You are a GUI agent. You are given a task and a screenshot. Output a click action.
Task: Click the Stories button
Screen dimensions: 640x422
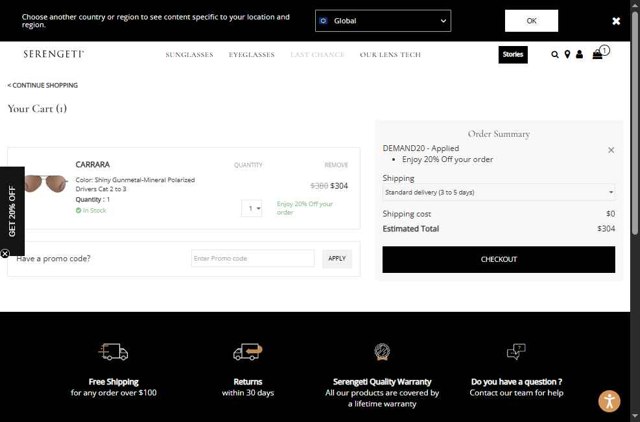(513, 54)
